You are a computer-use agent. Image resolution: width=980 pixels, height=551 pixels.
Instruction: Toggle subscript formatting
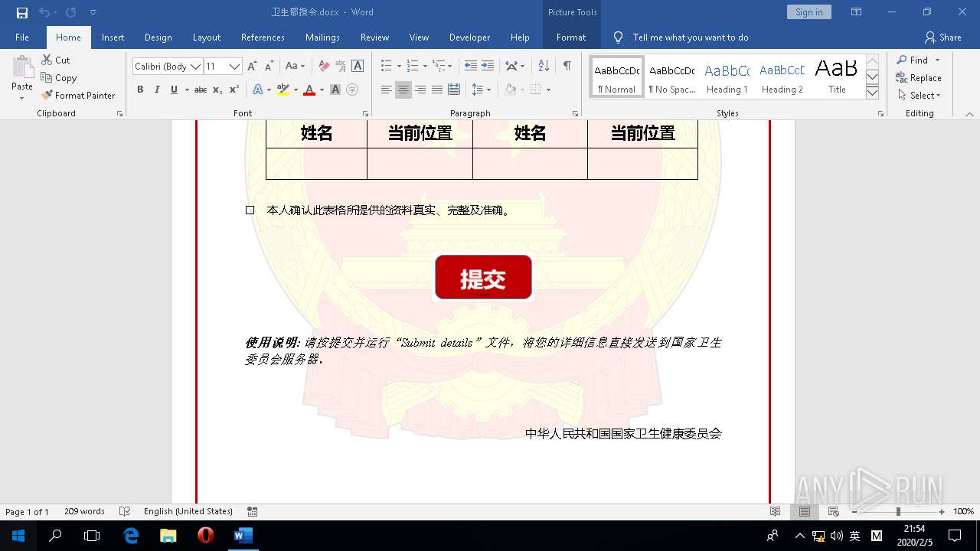click(217, 90)
